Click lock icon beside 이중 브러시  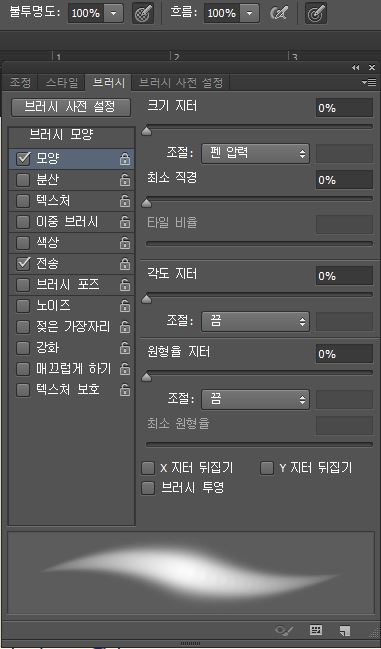pos(125,222)
